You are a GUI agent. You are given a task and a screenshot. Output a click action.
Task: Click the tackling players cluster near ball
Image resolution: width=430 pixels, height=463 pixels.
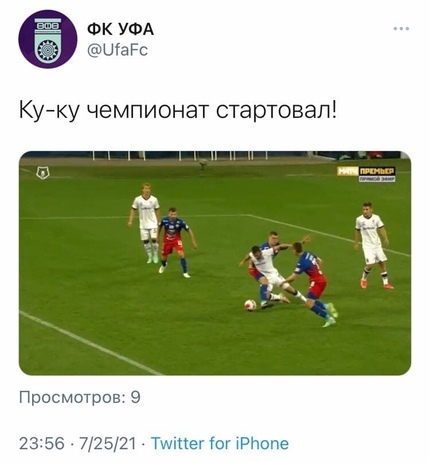pyautogui.click(x=289, y=278)
